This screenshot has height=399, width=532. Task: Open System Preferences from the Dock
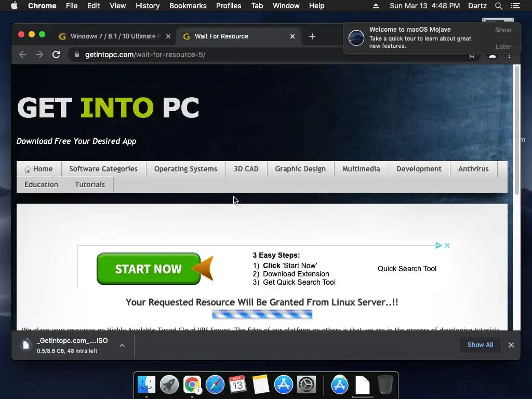click(307, 385)
